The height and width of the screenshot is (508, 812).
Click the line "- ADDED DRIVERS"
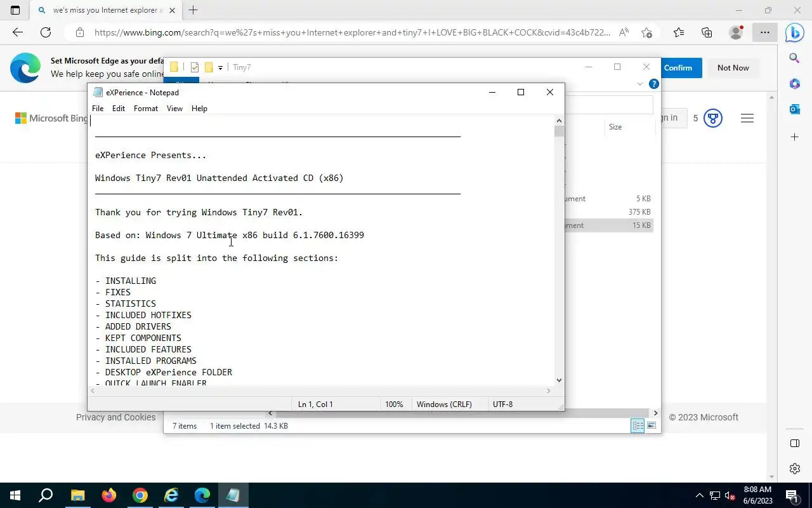point(133,326)
